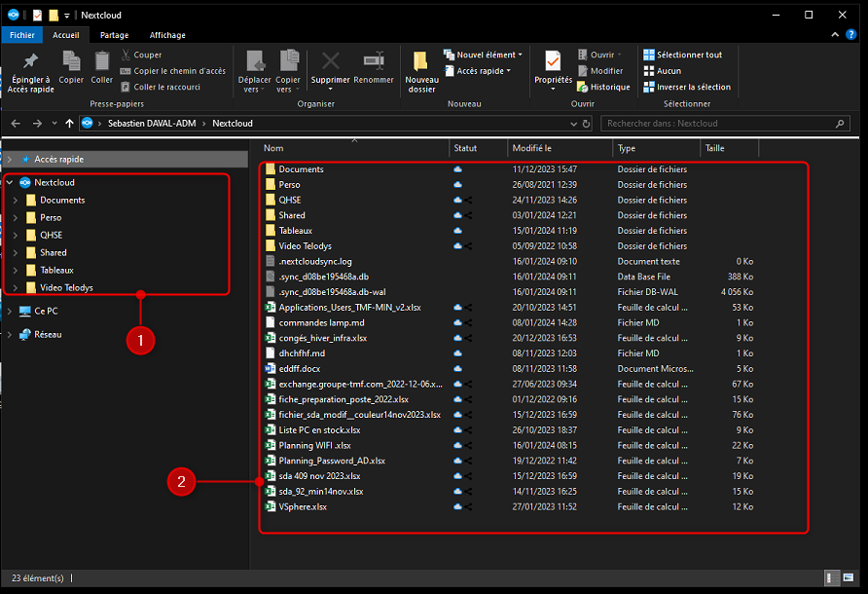This screenshot has height=594, width=868.
Task: Click the Copier ribbon icon
Action: (x=71, y=61)
